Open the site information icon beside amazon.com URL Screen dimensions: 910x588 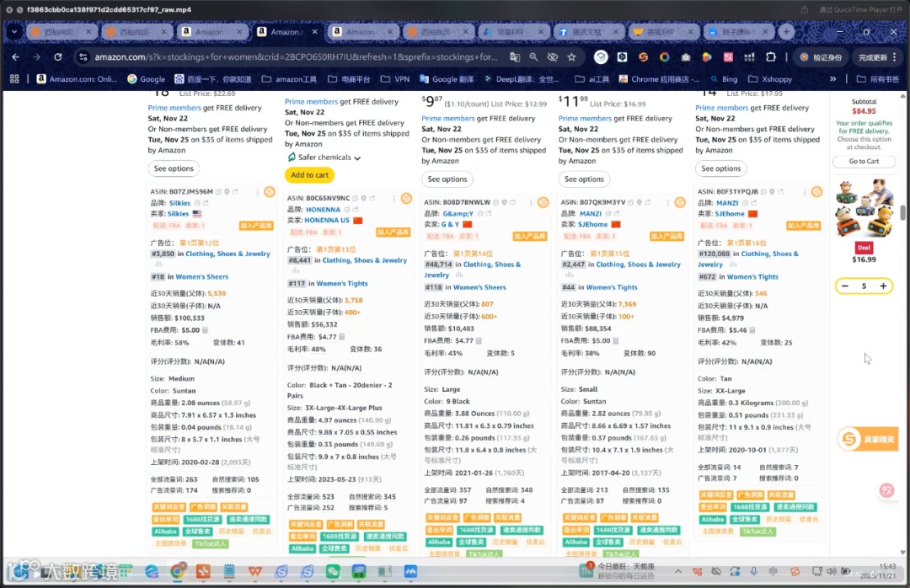coord(83,57)
